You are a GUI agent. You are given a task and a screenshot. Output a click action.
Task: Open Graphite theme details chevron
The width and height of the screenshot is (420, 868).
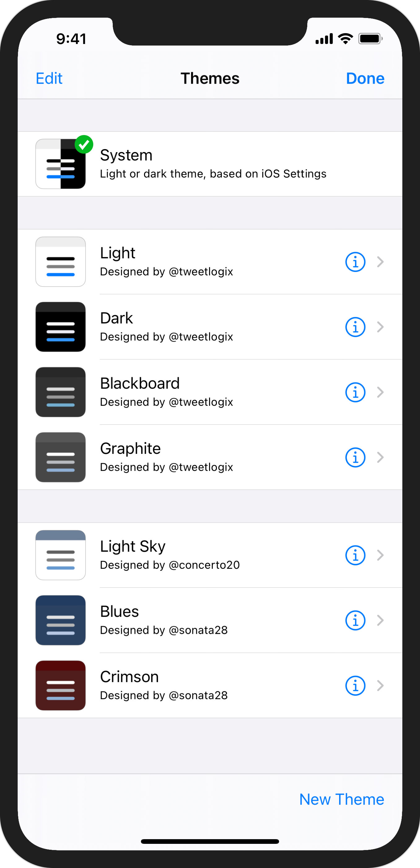click(x=381, y=457)
